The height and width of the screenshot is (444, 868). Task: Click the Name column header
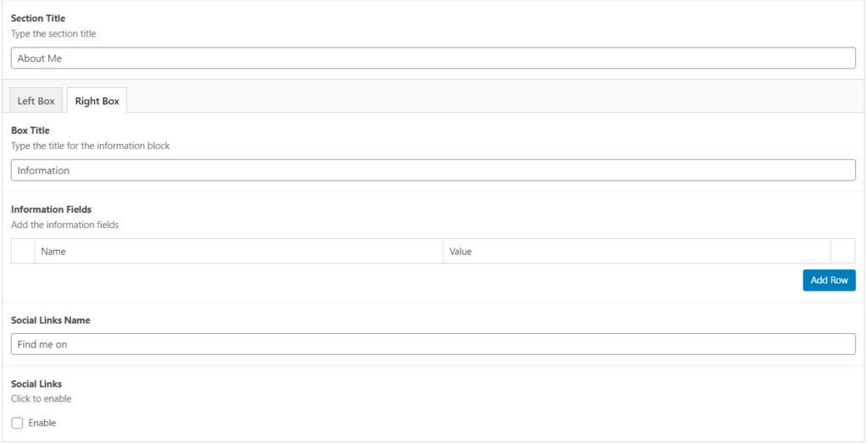click(238, 252)
